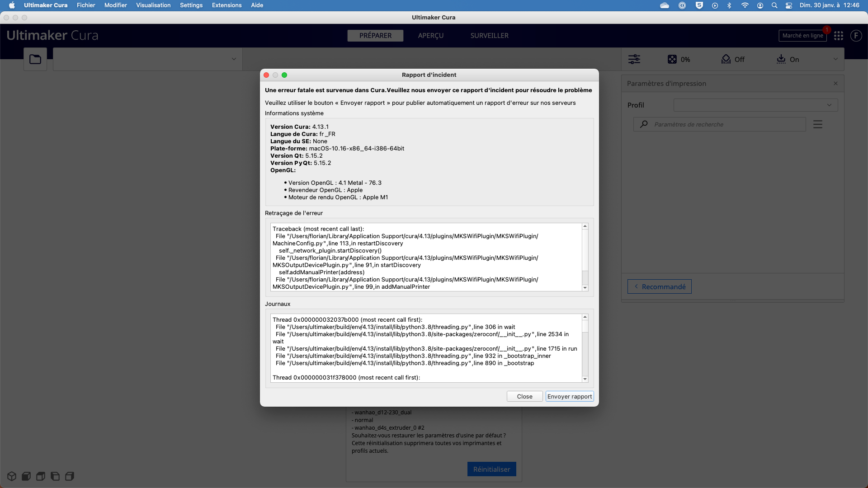Image resolution: width=868 pixels, height=488 pixels.
Task: Open the Fichier menu
Action: (86, 5)
